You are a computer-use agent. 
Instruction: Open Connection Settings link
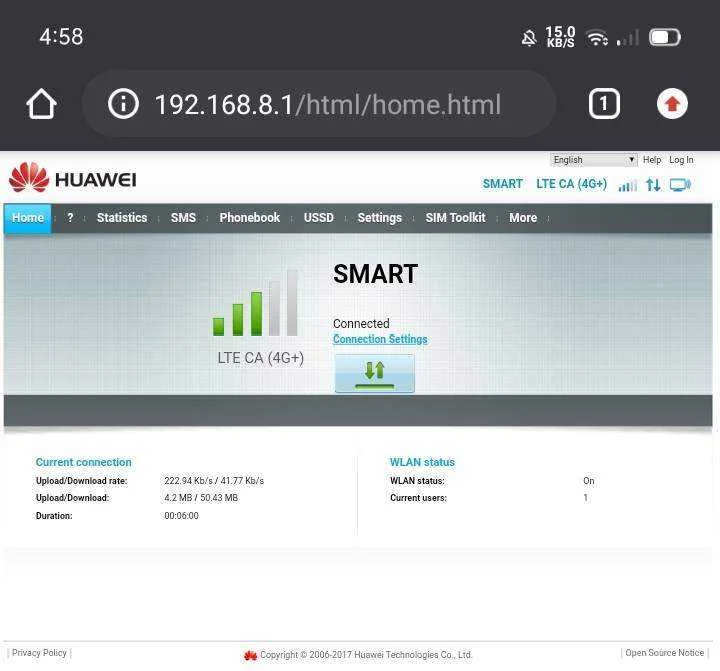380,339
